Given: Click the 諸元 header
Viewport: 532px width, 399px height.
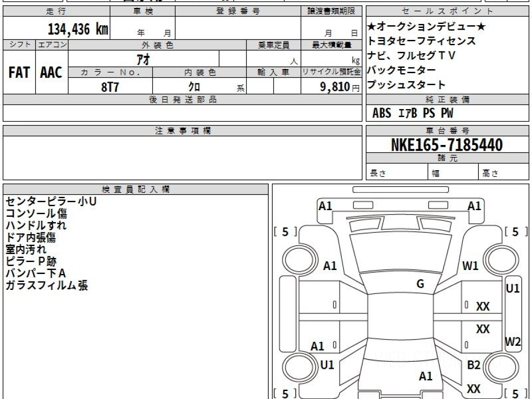Looking at the screenshot, I should point(448,158).
